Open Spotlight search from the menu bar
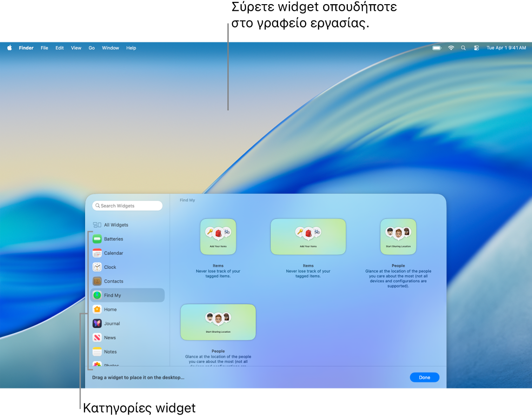This screenshot has width=532, height=416. pos(463,47)
